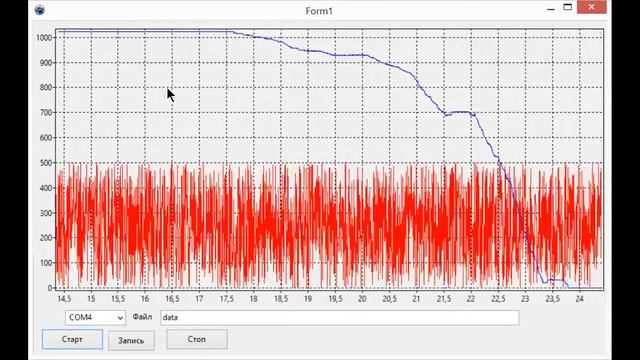Click the 15,5 x-axis label
The width and height of the screenshot is (640, 360).
click(x=118, y=299)
